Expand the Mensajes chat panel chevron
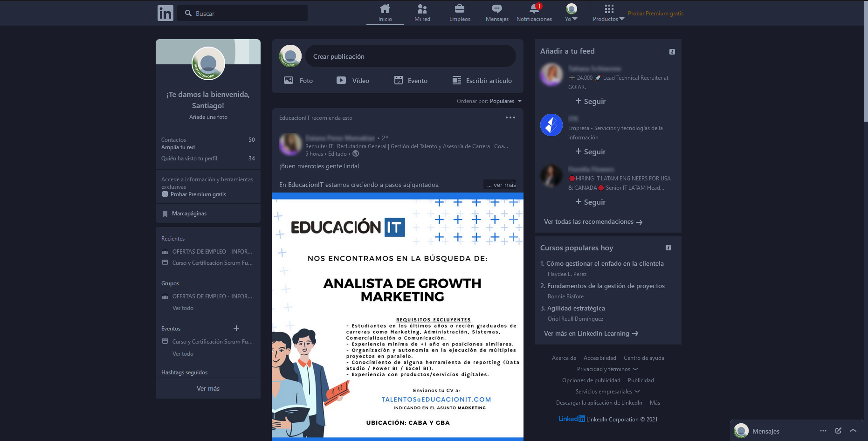 [x=853, y=431]
